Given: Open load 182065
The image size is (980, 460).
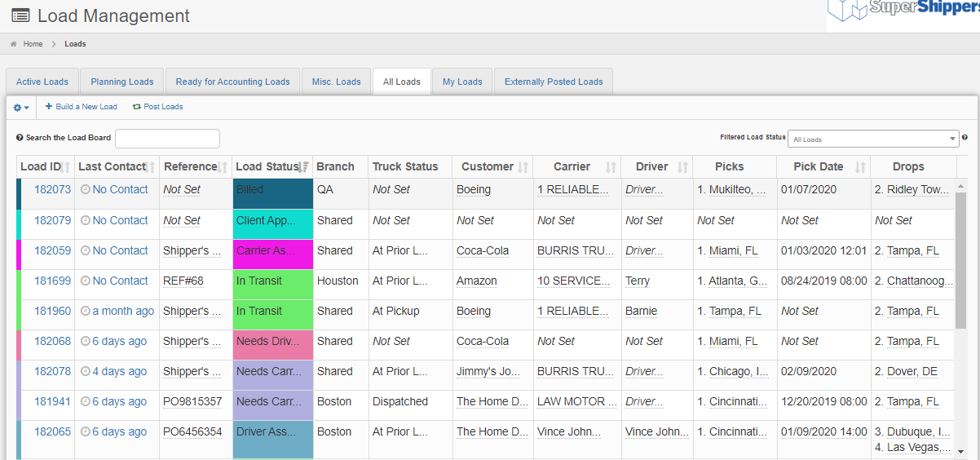Looking at the screenshot, I should click(x=52, y=431).
